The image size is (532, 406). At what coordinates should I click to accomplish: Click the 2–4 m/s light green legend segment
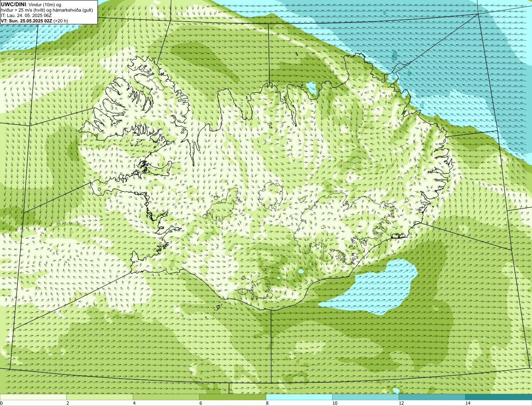100,397
